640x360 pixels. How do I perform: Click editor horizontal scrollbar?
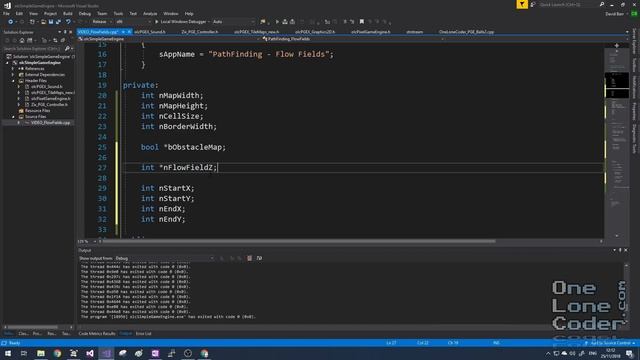point(299,241)
